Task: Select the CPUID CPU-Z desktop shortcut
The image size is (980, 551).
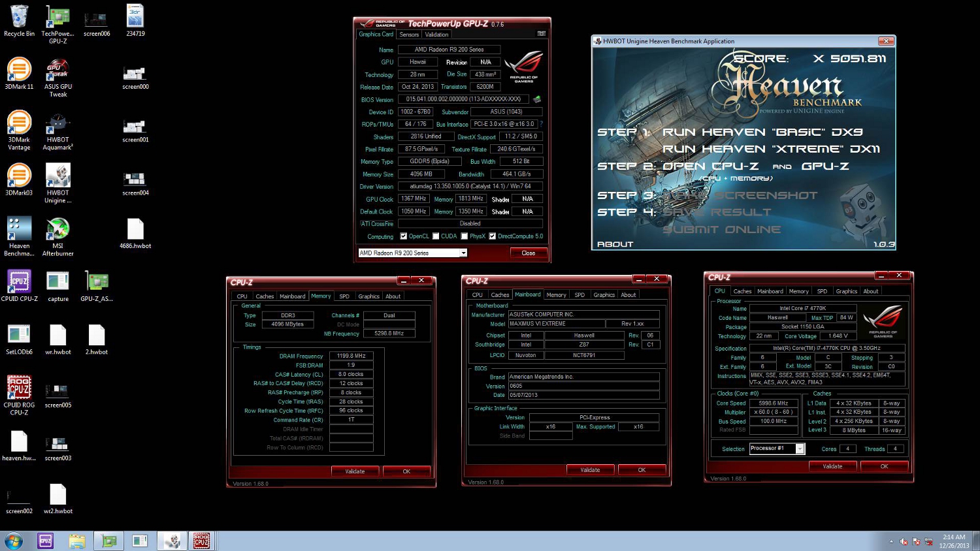Action: point(19,286)
